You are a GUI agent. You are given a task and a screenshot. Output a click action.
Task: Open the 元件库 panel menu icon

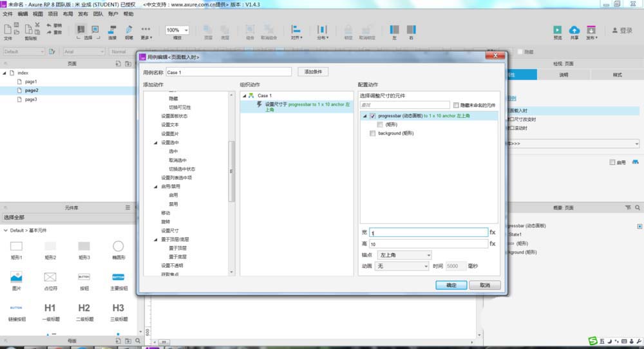click(x=128, y=208)
